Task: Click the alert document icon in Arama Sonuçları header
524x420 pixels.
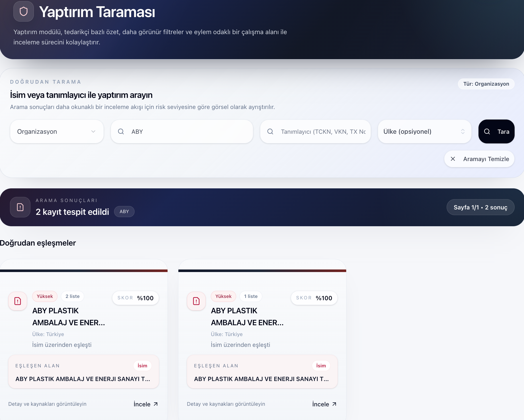Action: (x=20, y=207)
